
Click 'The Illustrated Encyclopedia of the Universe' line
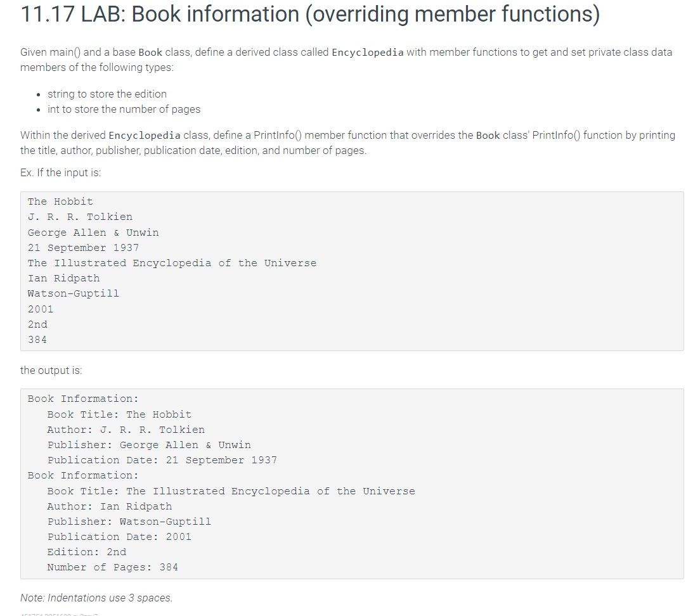(x=172, y=262)
